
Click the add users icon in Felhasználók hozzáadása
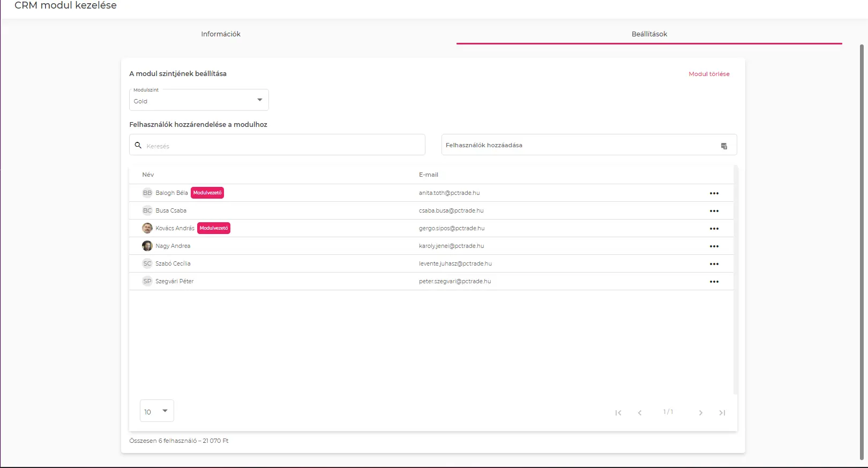[x=724, y=146]
